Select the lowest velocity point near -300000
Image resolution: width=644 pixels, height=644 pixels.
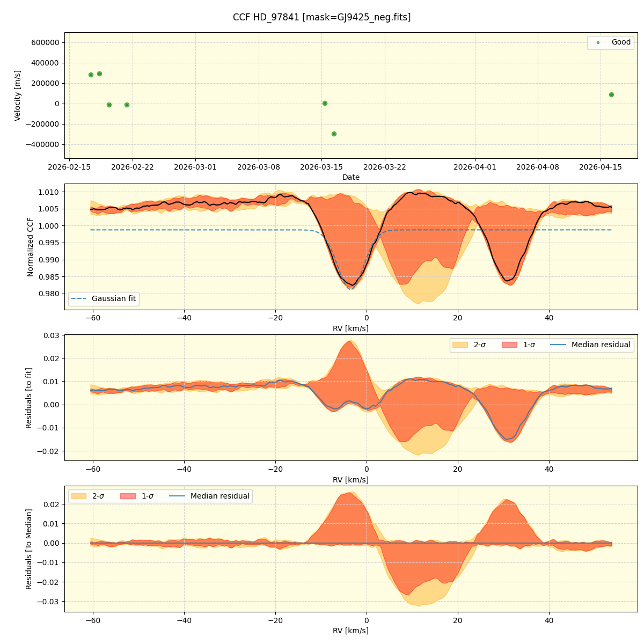pos(334,134)
